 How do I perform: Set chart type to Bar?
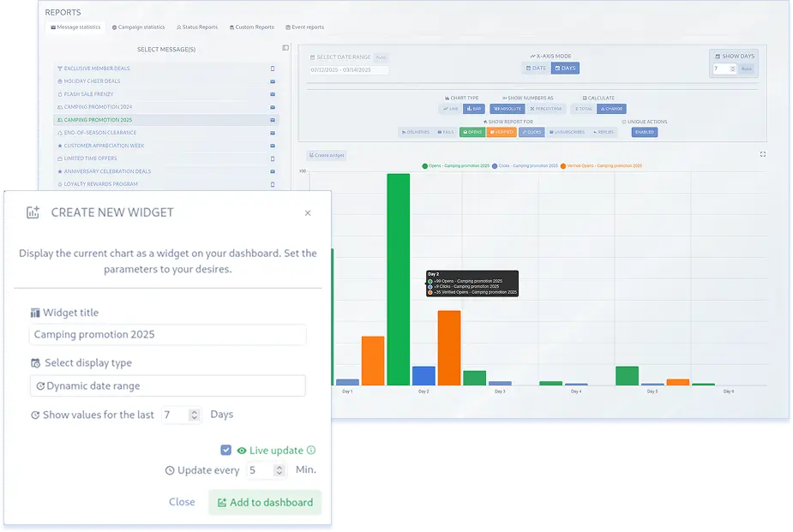[x=474, y=109]
